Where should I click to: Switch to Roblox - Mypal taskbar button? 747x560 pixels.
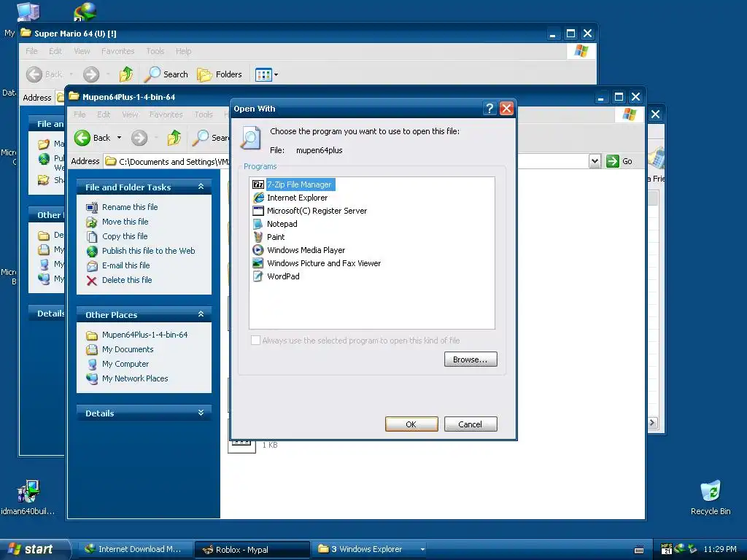(x=252, y=549)
